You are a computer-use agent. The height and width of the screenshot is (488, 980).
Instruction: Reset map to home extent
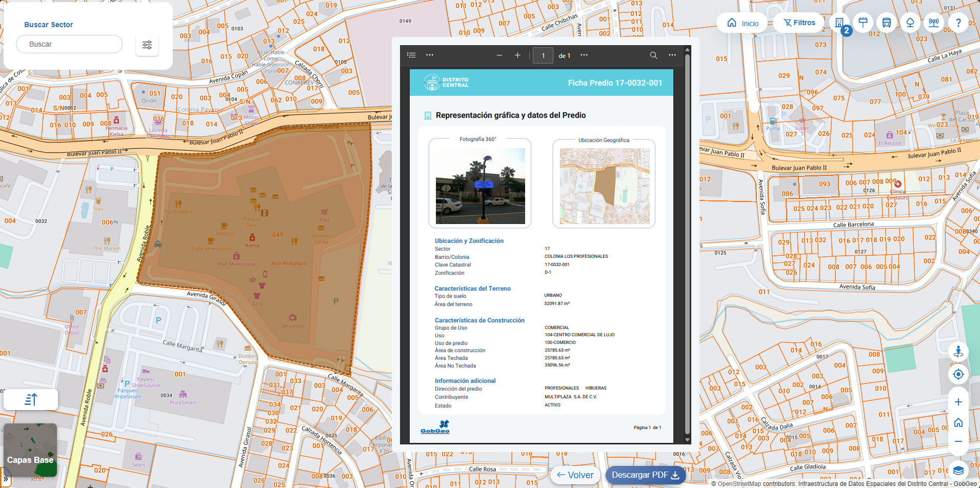pos(958,422)
